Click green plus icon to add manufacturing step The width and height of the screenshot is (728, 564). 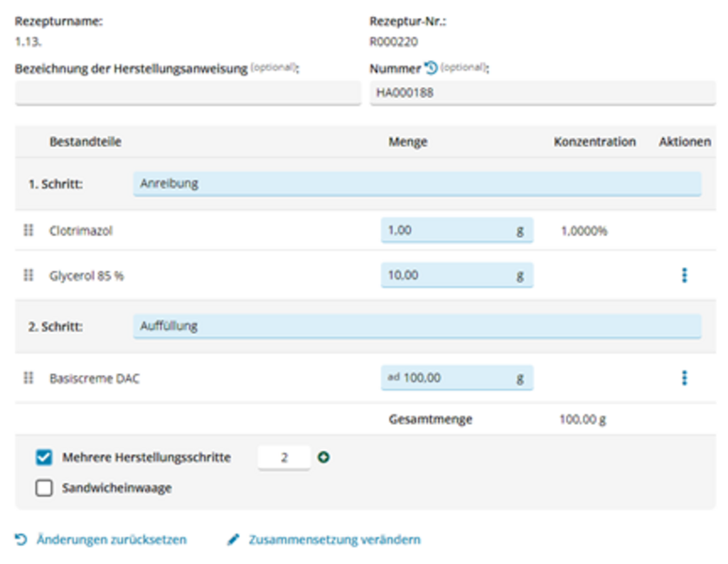coord(324,458)
